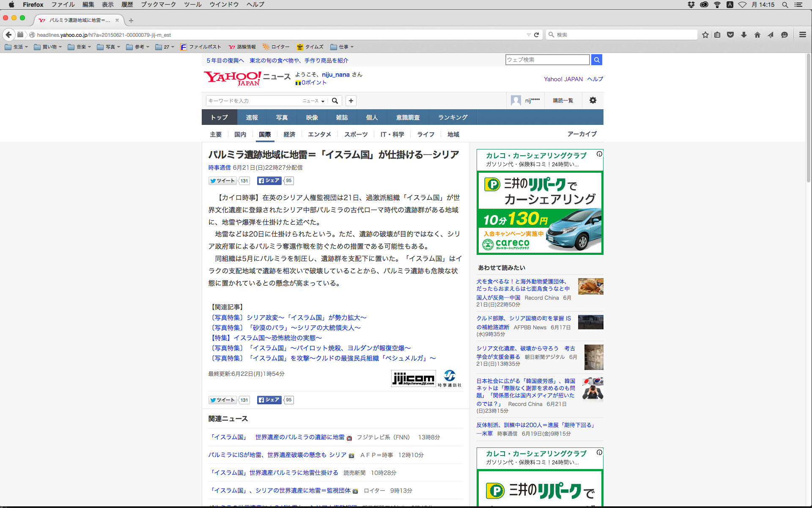The width and height of the screenshot is (812, 508).
Task: Bookmark this page with the star icon
Action: (x=705, y=35)
